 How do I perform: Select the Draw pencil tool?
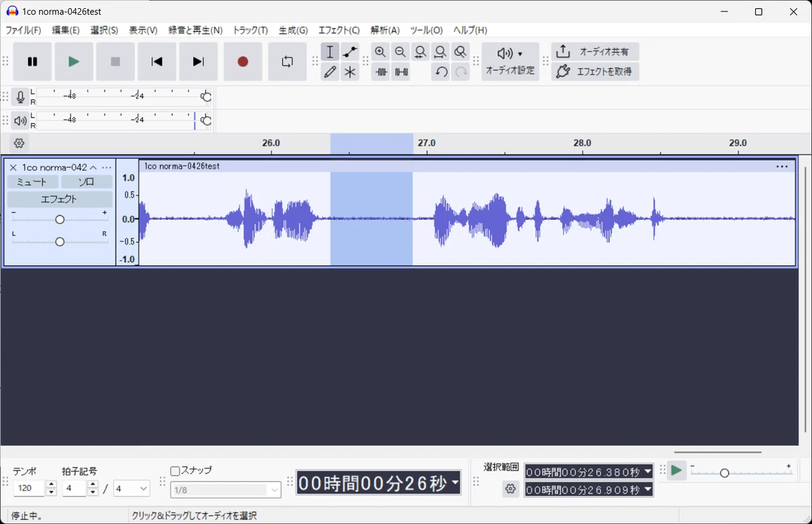tap(330, 72)
